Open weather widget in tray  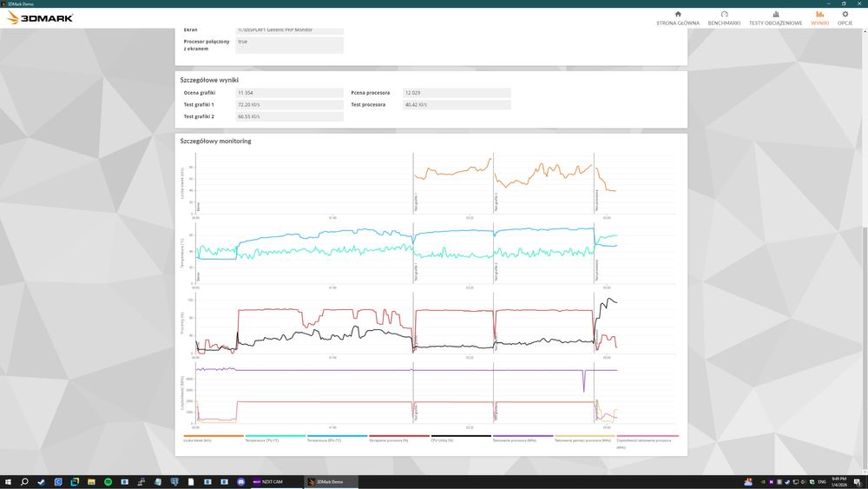748,482
